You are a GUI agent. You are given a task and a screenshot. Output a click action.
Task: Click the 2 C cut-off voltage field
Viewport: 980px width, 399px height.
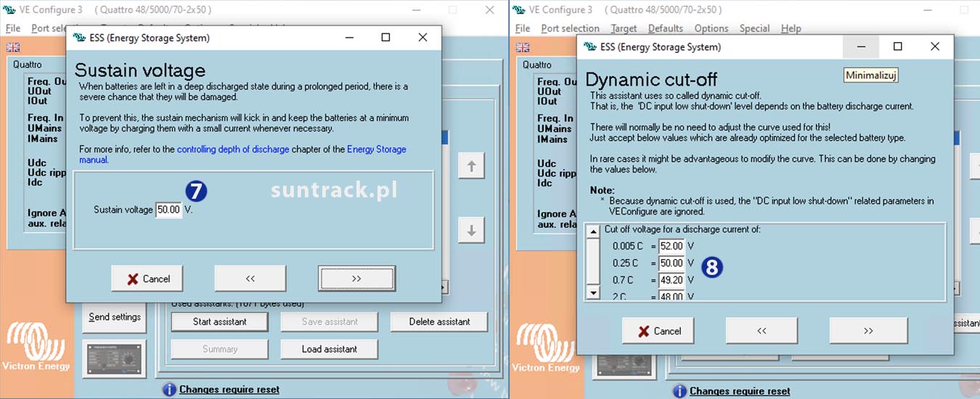671,296
